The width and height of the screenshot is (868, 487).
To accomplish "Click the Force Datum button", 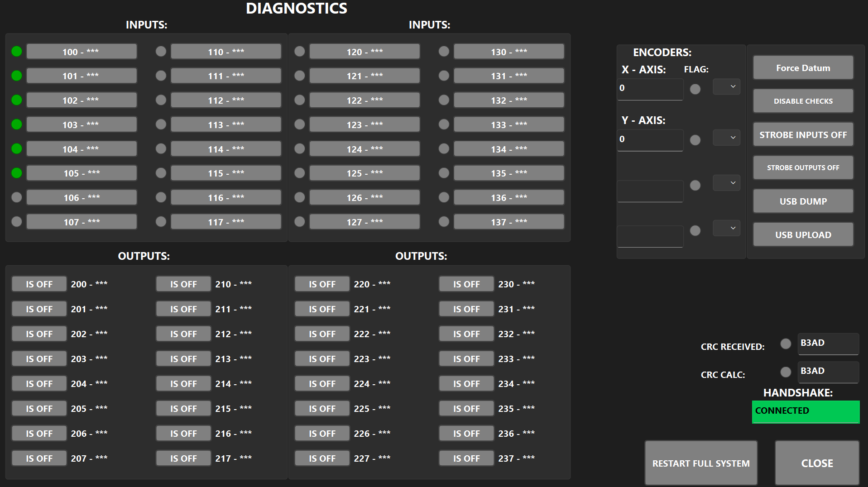I will coord(803,68).
